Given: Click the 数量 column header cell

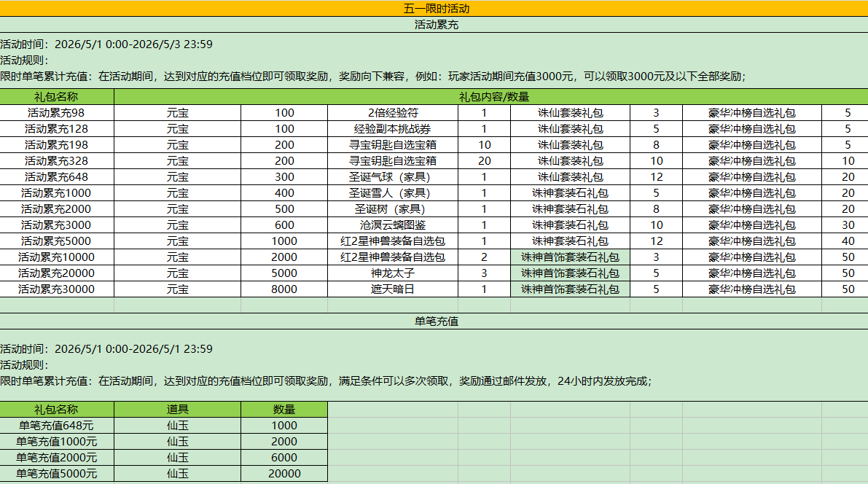Looking at the screenshot, I should pyautogui.click(x=284, y=410).
